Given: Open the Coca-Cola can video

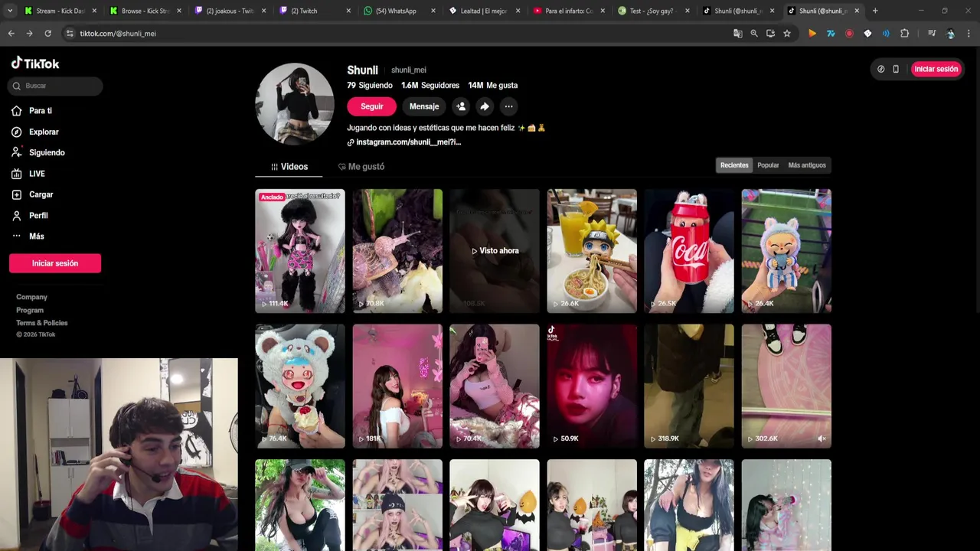Looking at the screenshot, I should [x=689, y=251].
